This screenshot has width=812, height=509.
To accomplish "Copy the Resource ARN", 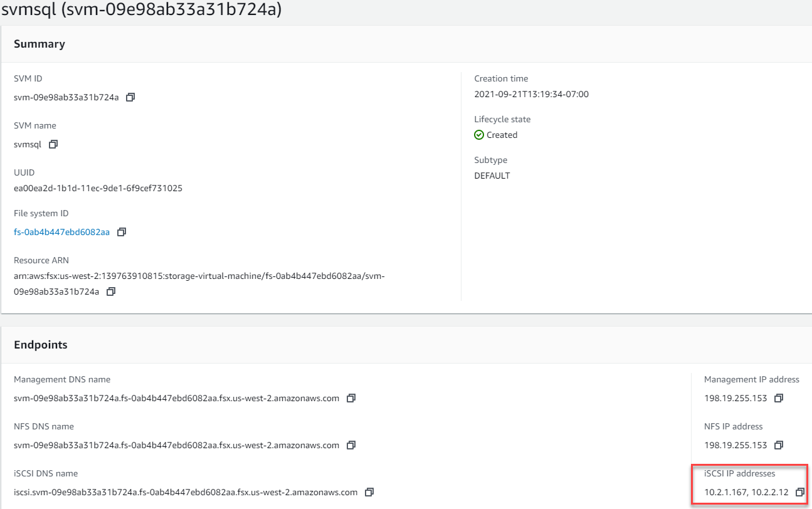I will click(x=111, y=291).
